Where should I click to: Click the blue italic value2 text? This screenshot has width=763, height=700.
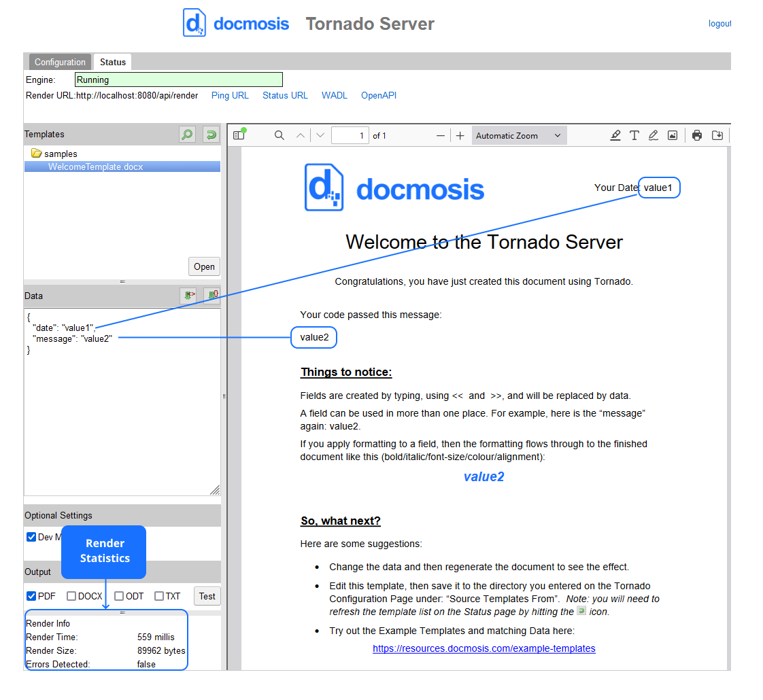tap(484, 476)
